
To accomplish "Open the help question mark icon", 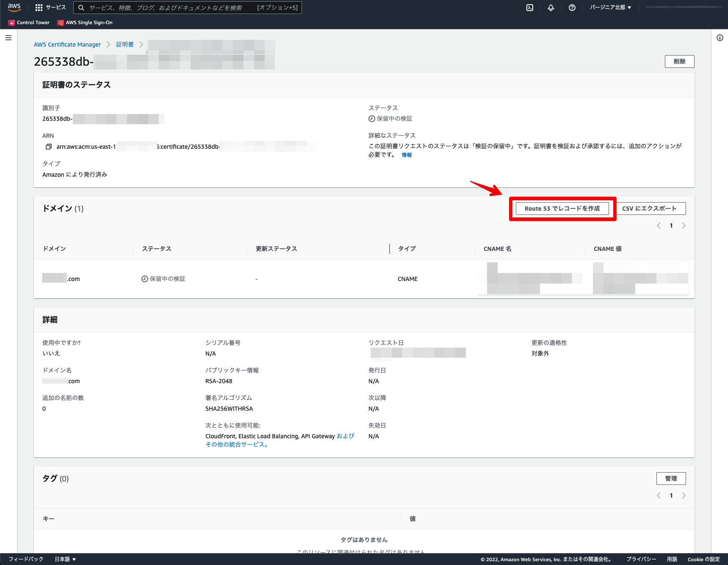I will (572, 8).
